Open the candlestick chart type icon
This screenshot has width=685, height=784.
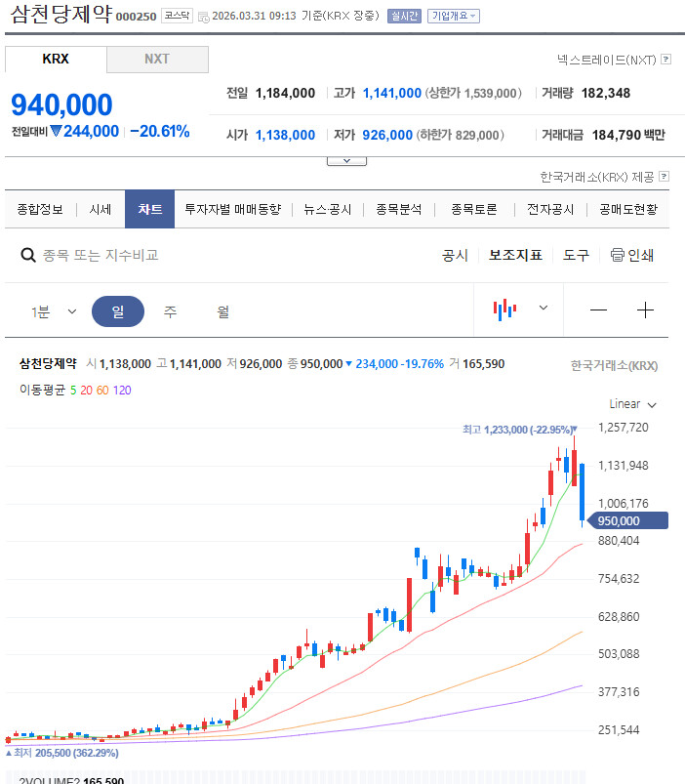[504, 310]
